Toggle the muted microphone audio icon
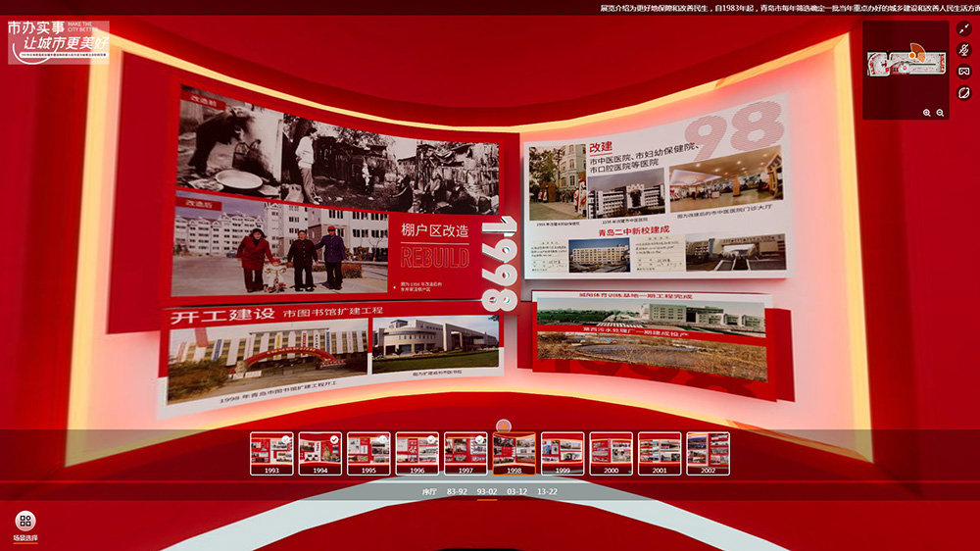 (964, 50)
